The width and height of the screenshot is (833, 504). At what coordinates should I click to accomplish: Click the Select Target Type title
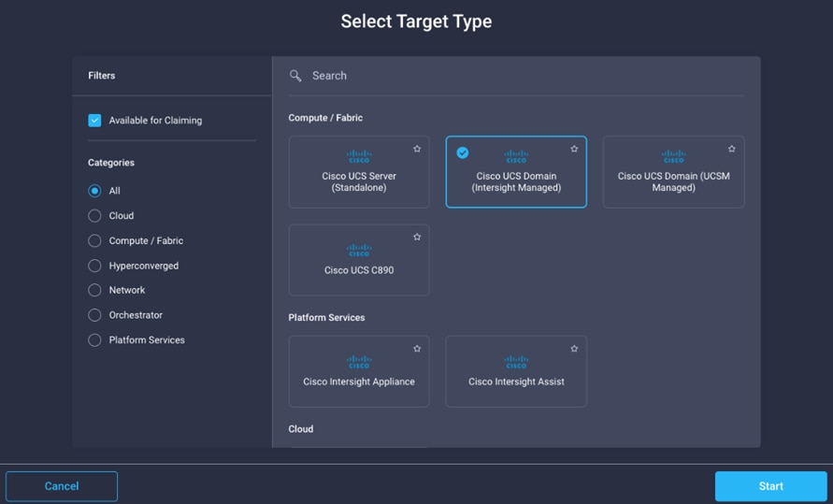417,22
